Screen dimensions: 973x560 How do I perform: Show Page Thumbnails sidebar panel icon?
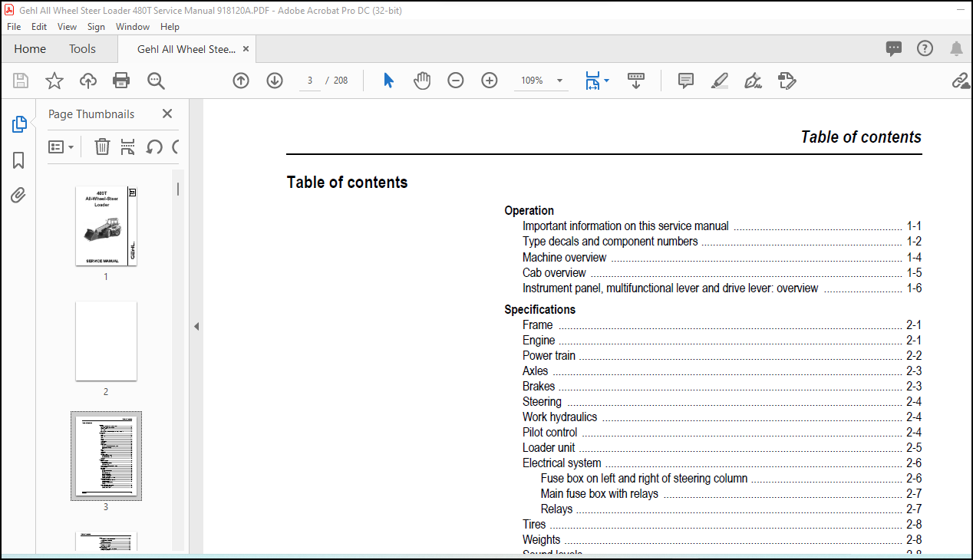[19, 124]
